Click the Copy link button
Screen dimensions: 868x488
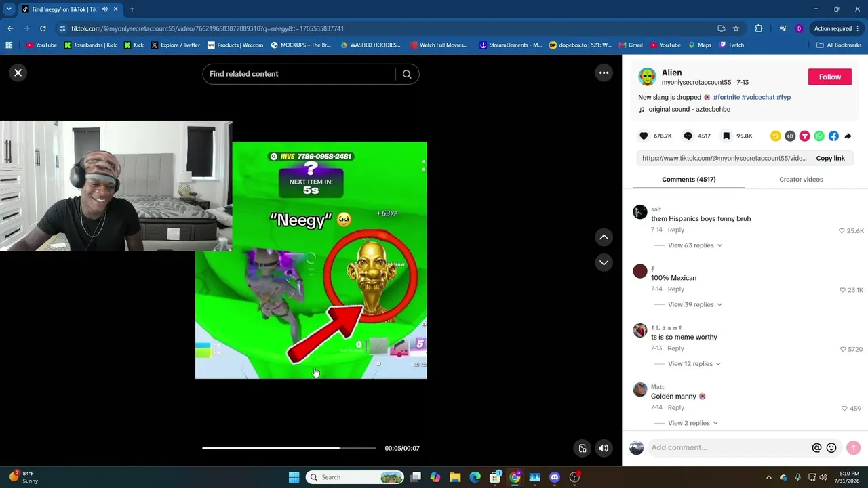pos(830,159)
